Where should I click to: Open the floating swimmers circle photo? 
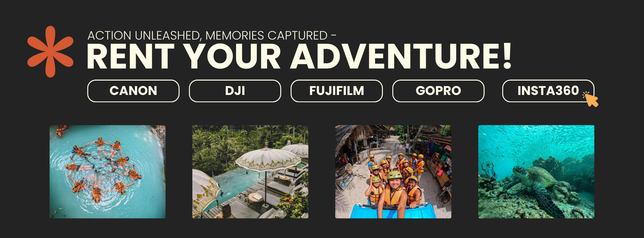tap(107, 172)
